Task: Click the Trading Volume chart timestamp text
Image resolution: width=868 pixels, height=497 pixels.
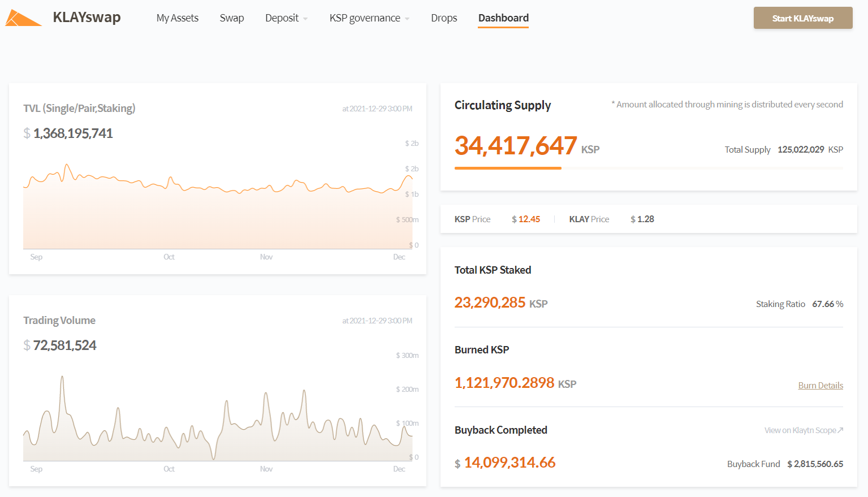Action: (377, 321)
